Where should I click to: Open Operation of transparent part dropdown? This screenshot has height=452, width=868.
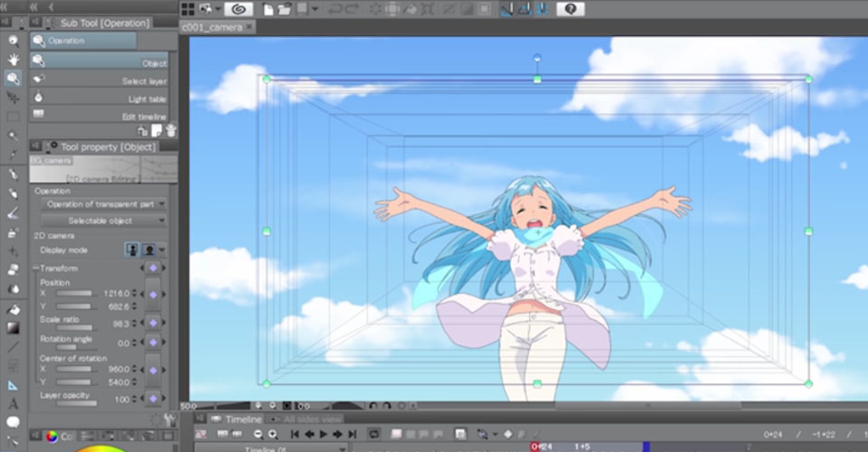(103, 204)
